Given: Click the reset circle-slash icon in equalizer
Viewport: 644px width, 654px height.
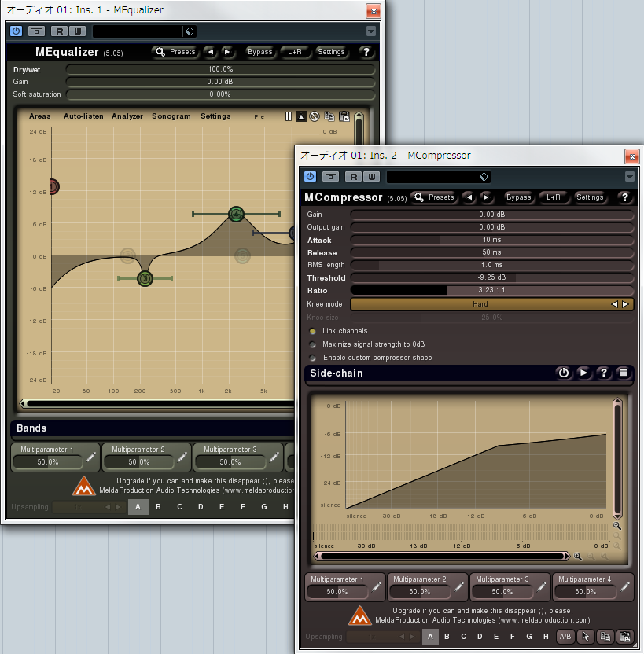Looking at the screenshot, I should tap(315, 117).
